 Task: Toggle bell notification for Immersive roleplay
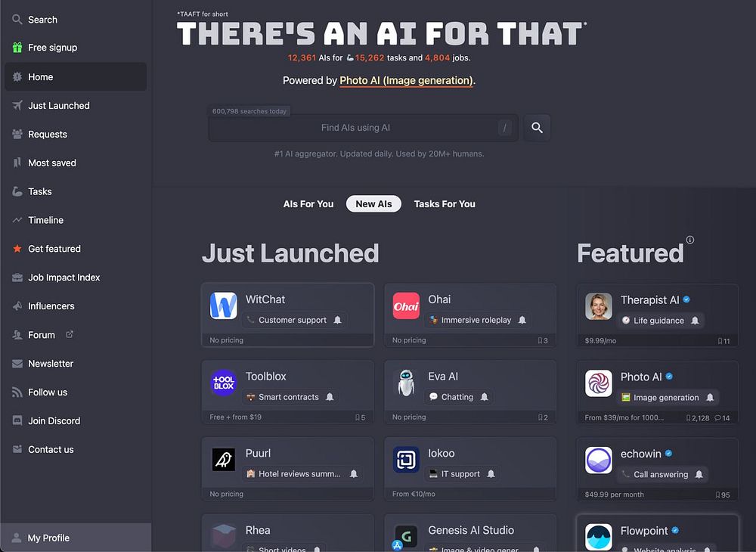click(x=522, y=320)
